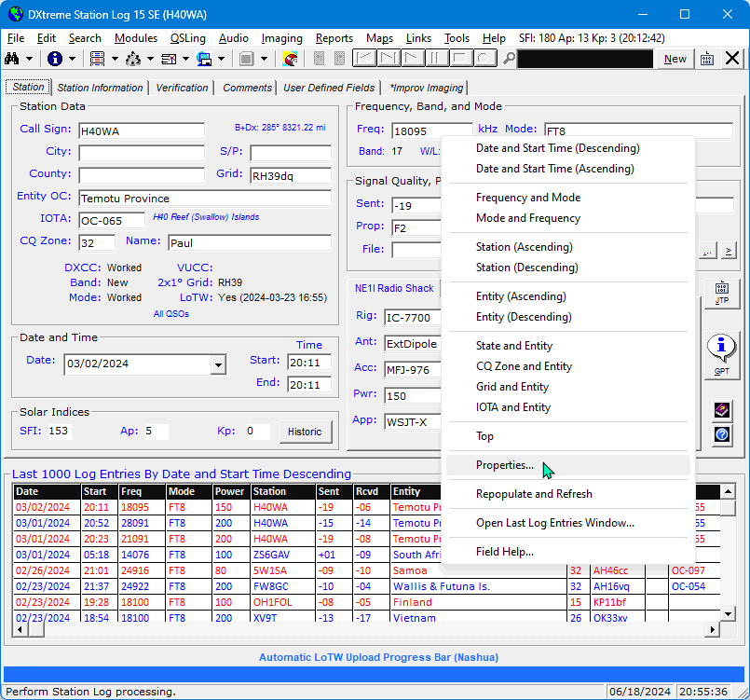
Task: Open the GPT info bubble button
Action: (x=721, y=354)
